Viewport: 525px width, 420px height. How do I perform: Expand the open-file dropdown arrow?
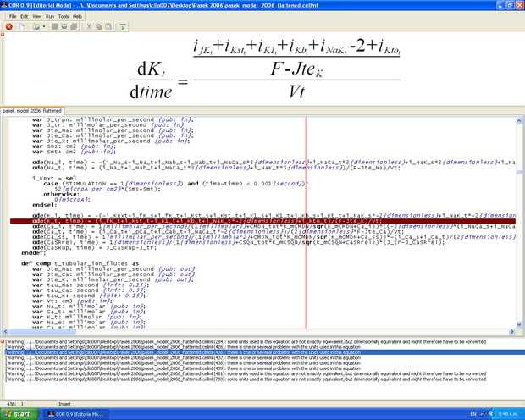tap(44, 27)
